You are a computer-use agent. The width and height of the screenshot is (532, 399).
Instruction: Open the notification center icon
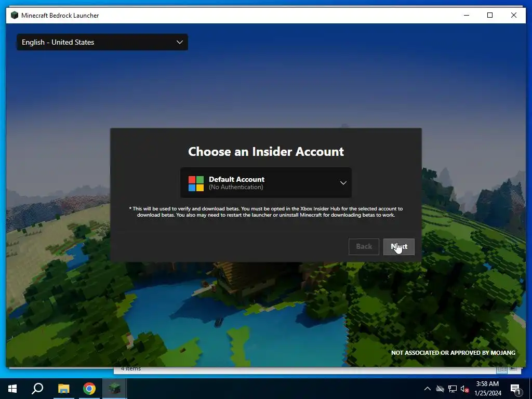click(x=515, y=389)
